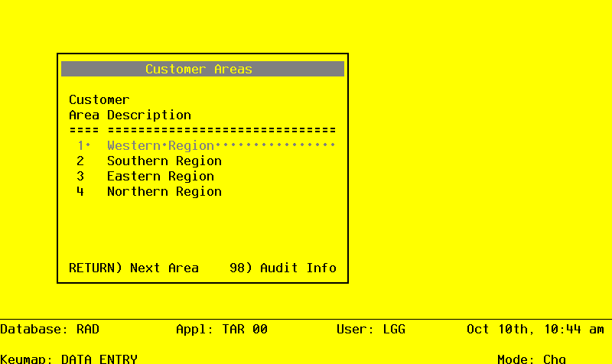
Task: Choose RETURN) Next Area option
Action: click(x=134, y=268)
